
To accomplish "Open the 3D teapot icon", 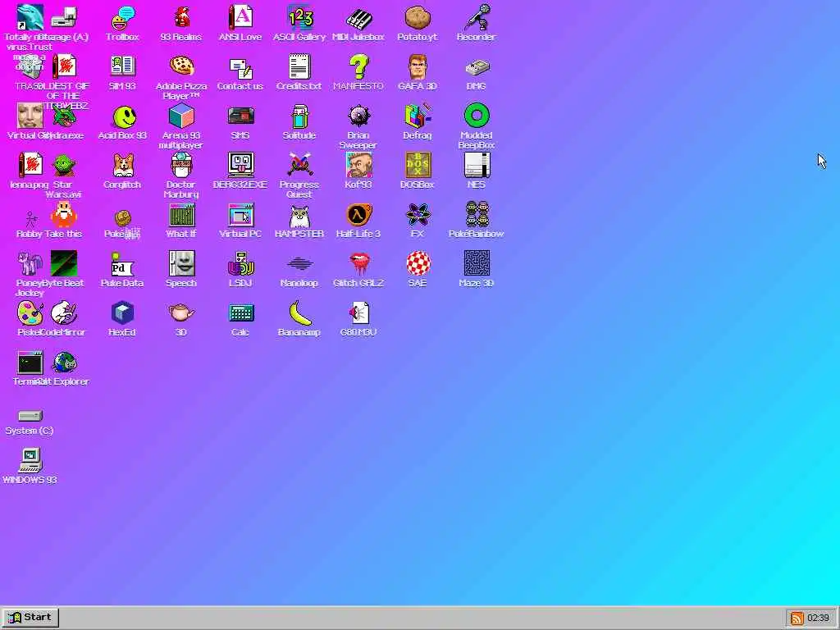I will pos(181,313).
